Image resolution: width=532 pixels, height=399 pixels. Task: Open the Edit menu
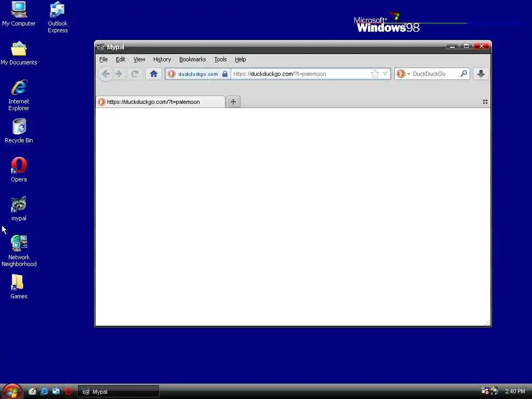pyautogui.click(x=121, y=59)
